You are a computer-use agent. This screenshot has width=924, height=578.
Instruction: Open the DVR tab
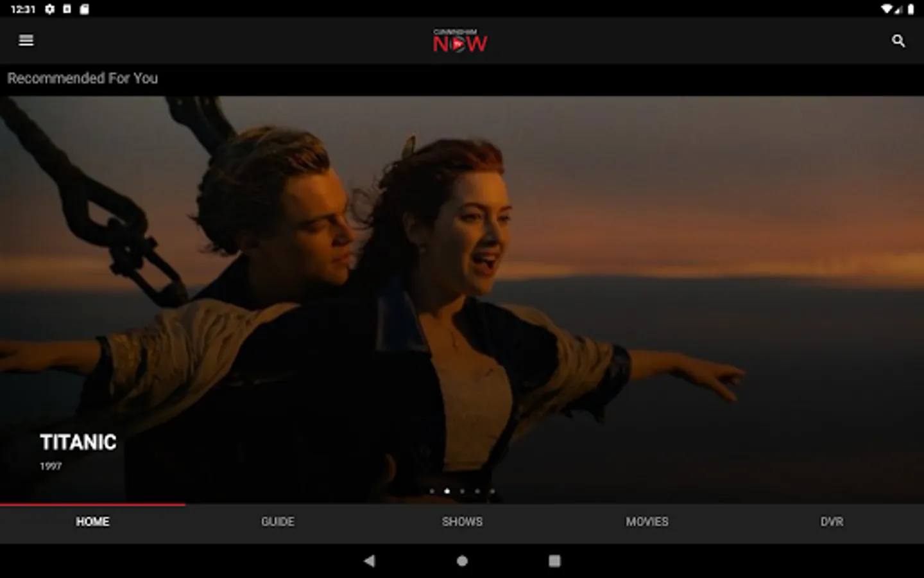[832, 522]
